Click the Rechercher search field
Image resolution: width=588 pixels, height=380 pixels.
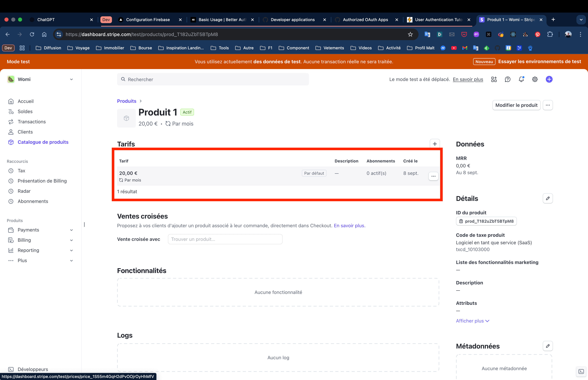coord(213,79)
